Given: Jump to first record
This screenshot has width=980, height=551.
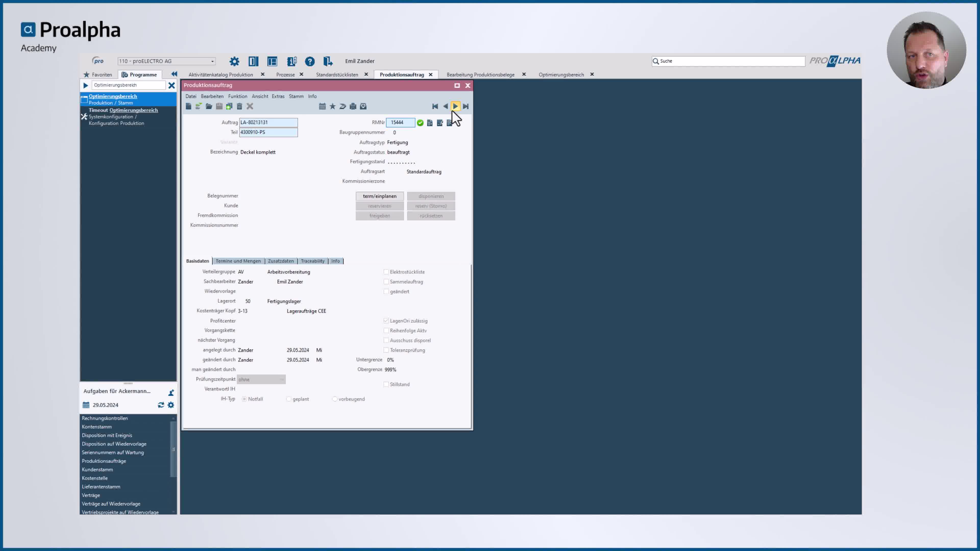Looking at the screenshot, I should [435, 106].
